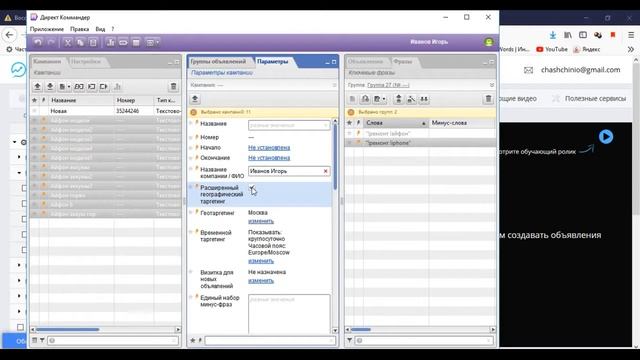Go back in the browser window

[x=10, y=35]
